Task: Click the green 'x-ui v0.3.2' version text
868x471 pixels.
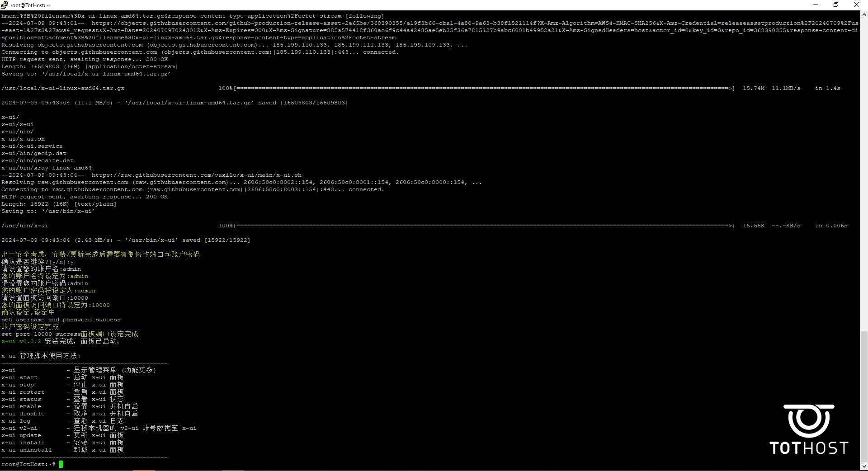Action: (x=21, y=341)
